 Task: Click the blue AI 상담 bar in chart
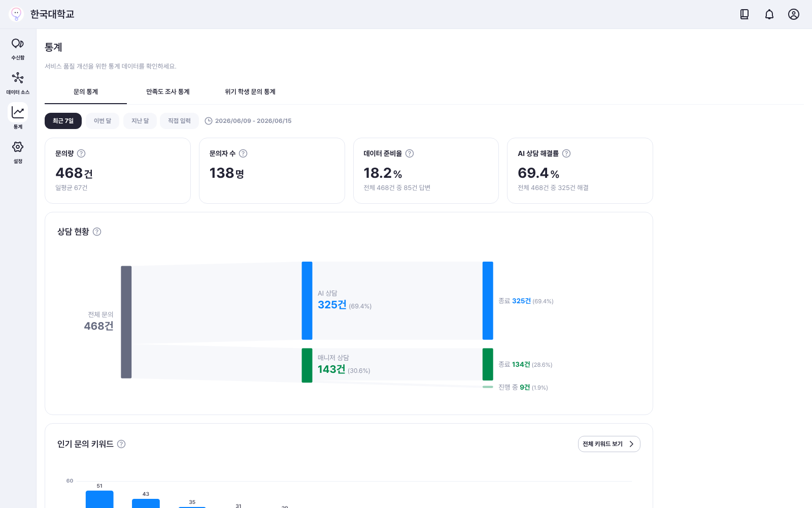pyautogui.click(x=307, y=301)
